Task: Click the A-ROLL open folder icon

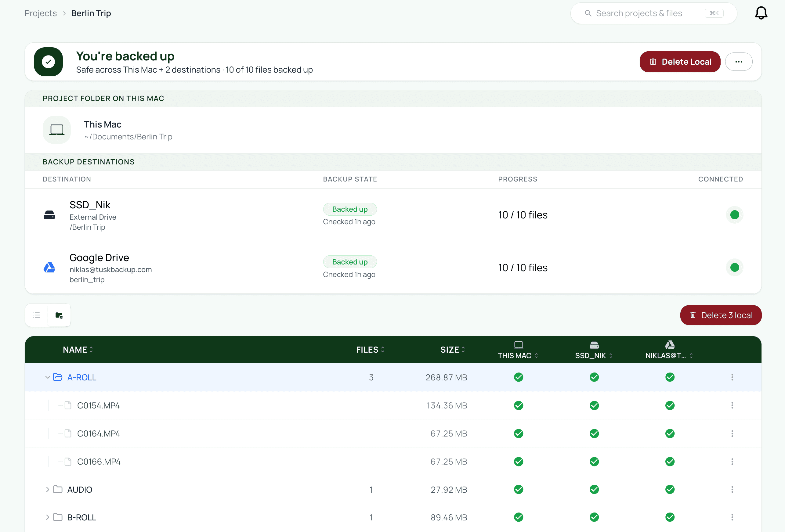Action: pyautogui.click(x=58, y=377)
